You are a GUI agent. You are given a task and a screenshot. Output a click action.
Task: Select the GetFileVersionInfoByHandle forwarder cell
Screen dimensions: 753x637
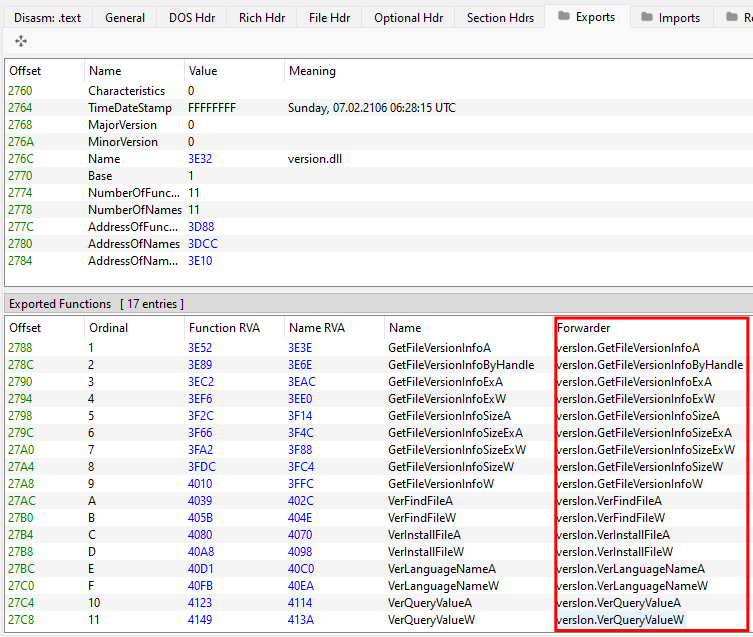(x=650, y=365)
